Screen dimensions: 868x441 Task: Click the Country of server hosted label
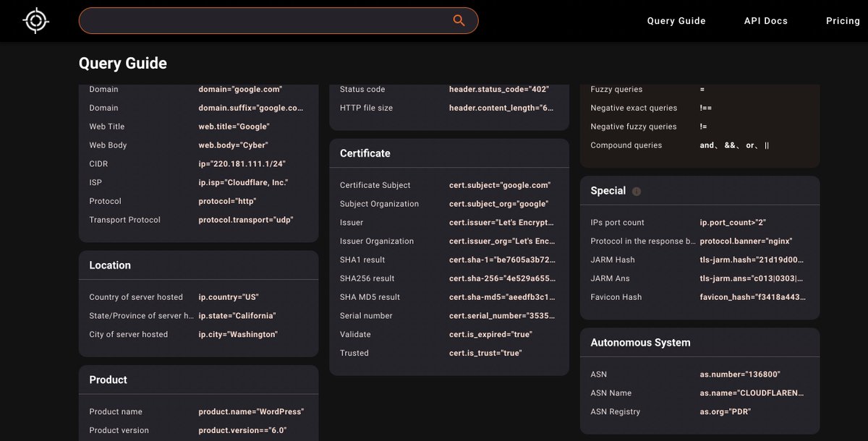[x=136, y=297]
